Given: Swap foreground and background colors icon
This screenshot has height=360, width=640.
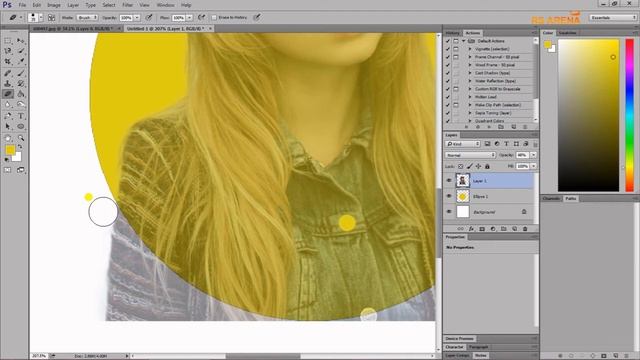Looking at the screenshot, I should [20, 147].
